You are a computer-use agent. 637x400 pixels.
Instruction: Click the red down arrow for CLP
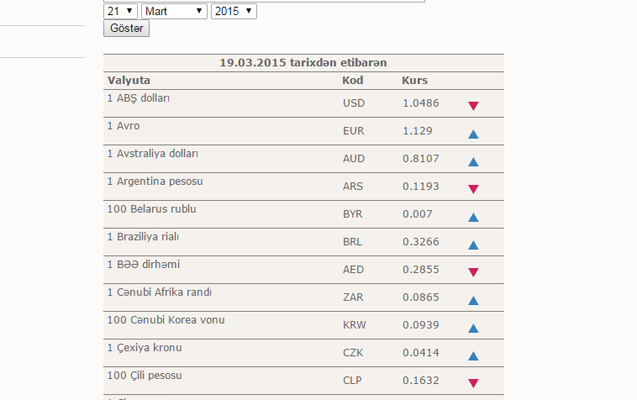(473, 383)
